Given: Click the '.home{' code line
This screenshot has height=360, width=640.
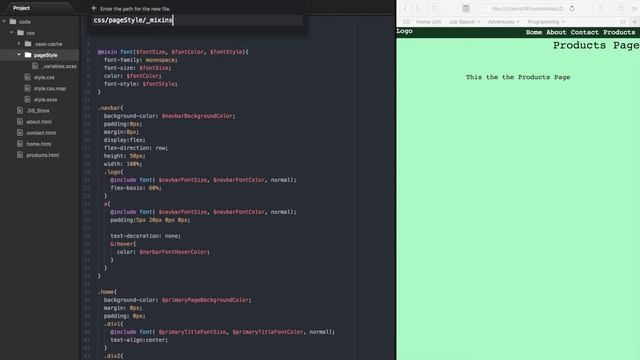Looking at the screenshot, I should pyautogui.click(x=107, y=292).
